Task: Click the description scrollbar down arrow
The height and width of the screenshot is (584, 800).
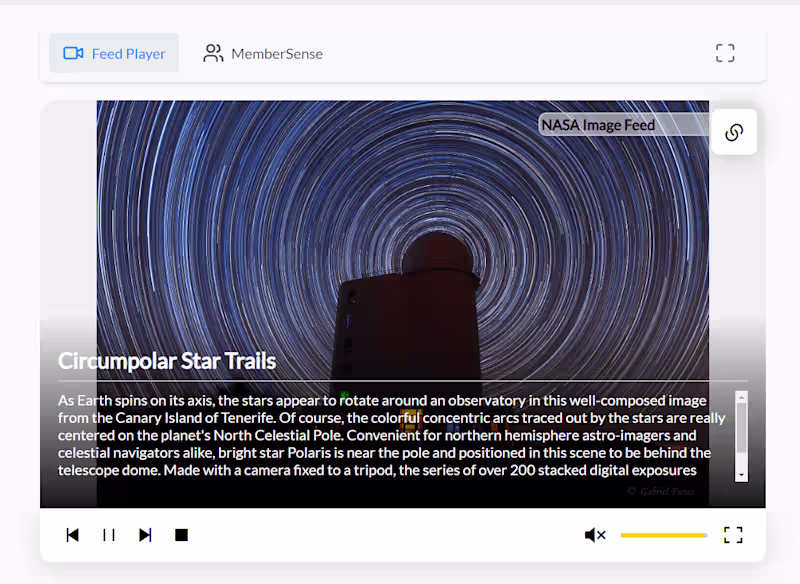Action: coord(741,475)
